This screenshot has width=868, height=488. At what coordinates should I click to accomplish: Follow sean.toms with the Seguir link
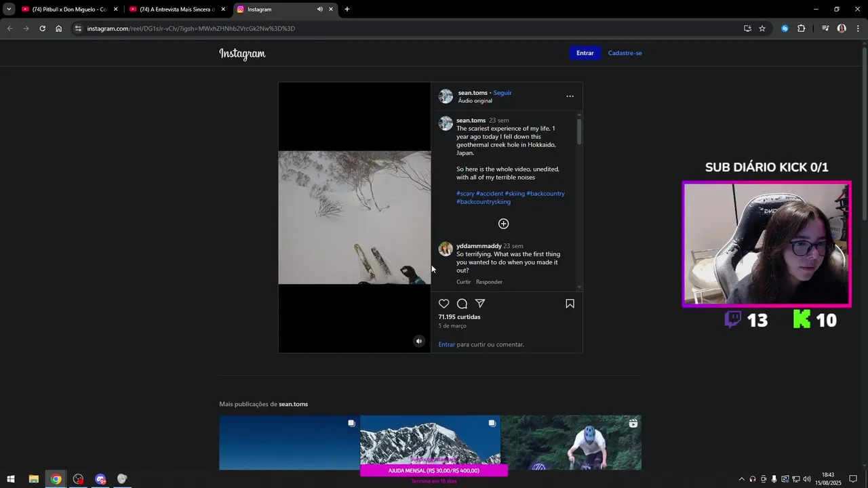pyautogui.click(x=502, y=93)
